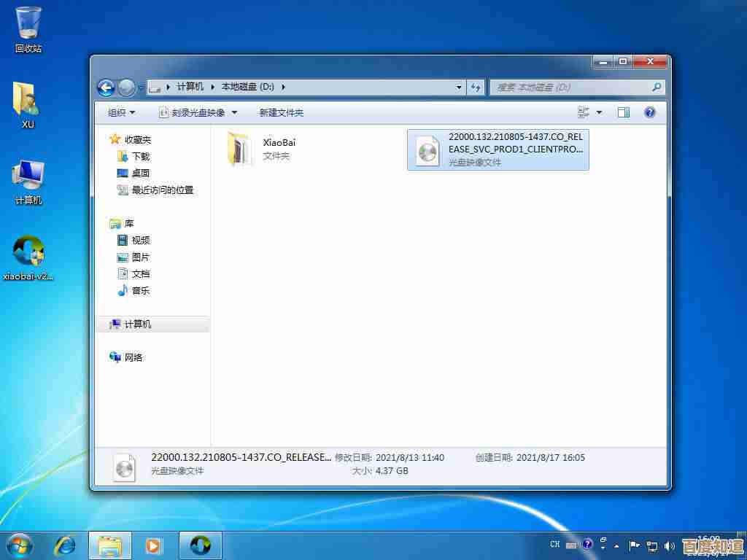Select the 22000.132 ISO disc image file
Image resolution: width=747 pixels, height=560 pixels.
[498, 149]
